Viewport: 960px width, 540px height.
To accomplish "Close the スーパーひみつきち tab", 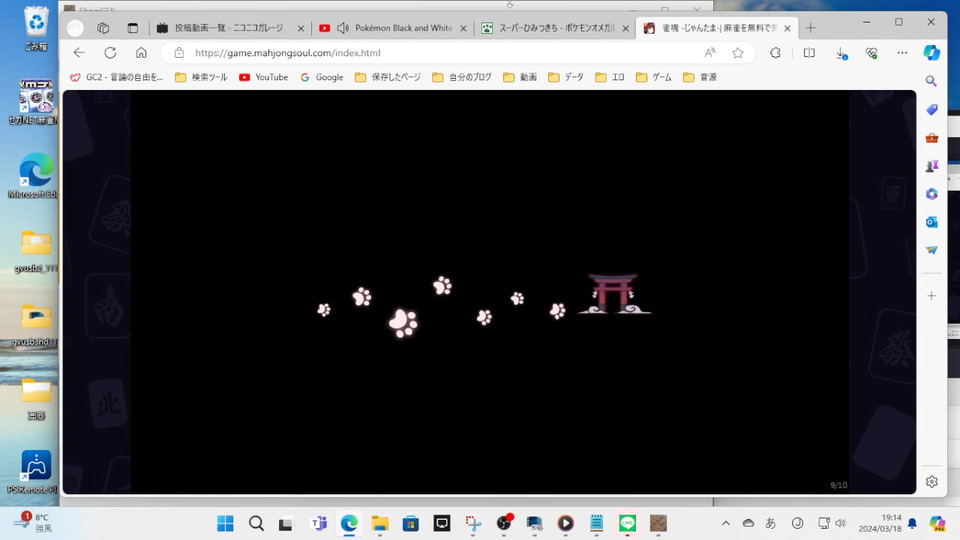I will [626, 28].
